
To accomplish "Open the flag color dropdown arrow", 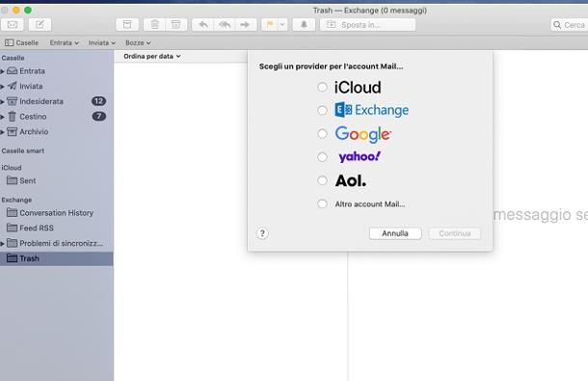I will pyautogui.click(x=282, y=25).
